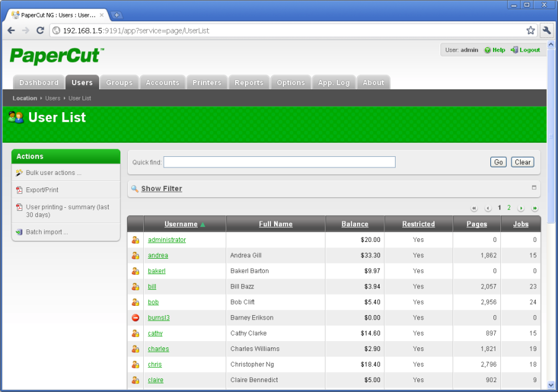Click the PDF icon next to Export/Print
Viewport: 558px width, 392px height.
pyautogui.click(x=19, y=190)
